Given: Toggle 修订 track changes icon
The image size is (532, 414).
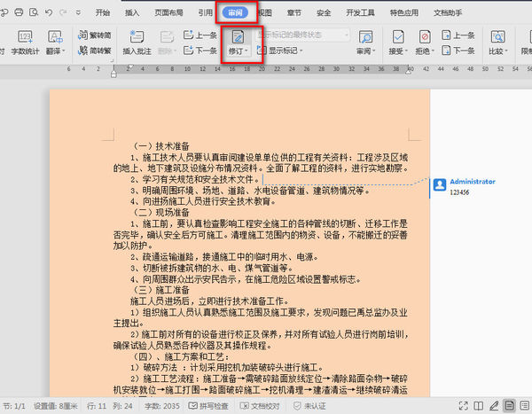Looking at the screenshot, I should [238, 36].
